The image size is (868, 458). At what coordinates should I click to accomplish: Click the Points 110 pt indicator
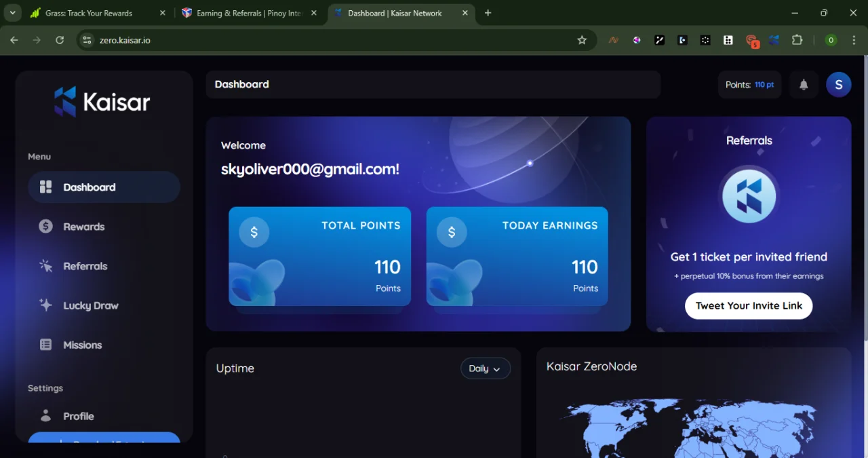[749, 85]
